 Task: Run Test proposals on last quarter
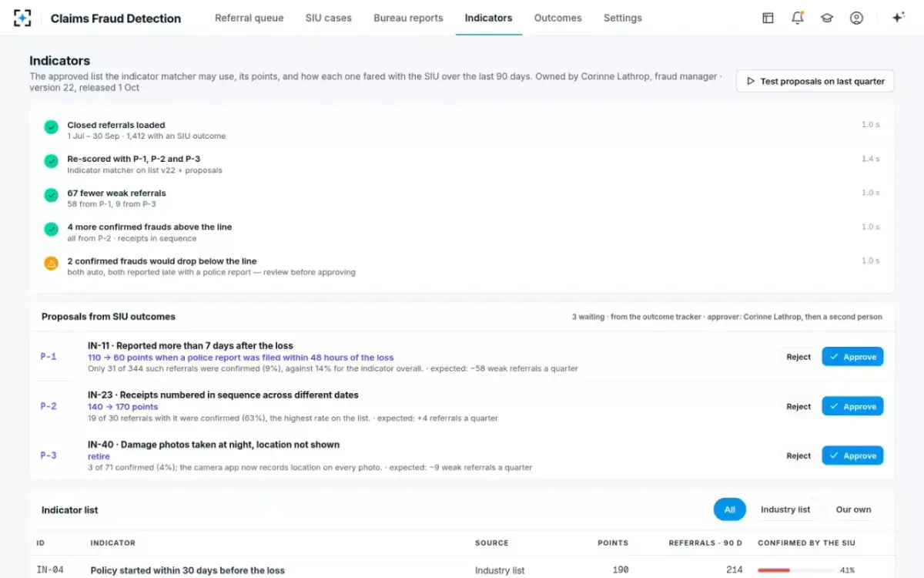(815, 81)
